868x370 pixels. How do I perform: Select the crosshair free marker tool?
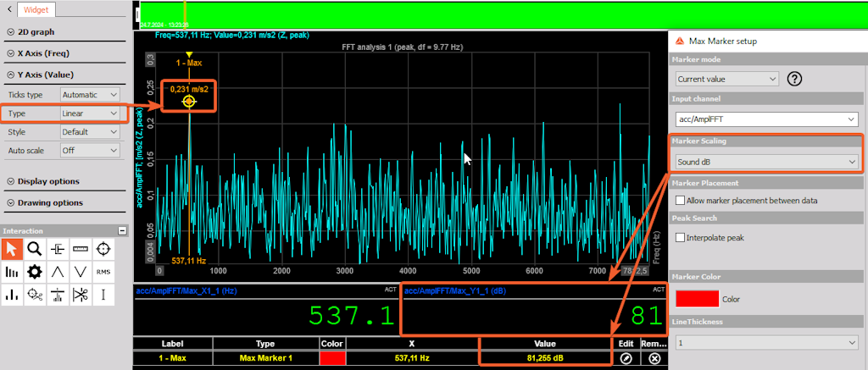pos(103,250)
